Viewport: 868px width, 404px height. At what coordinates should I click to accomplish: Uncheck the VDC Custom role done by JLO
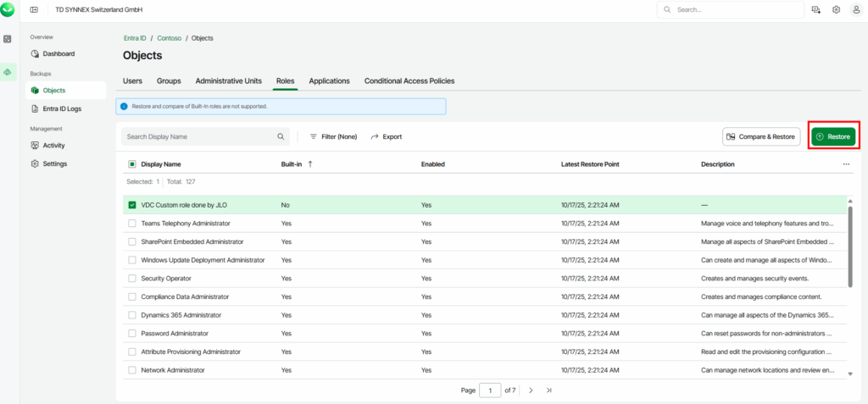click(131, 205)
